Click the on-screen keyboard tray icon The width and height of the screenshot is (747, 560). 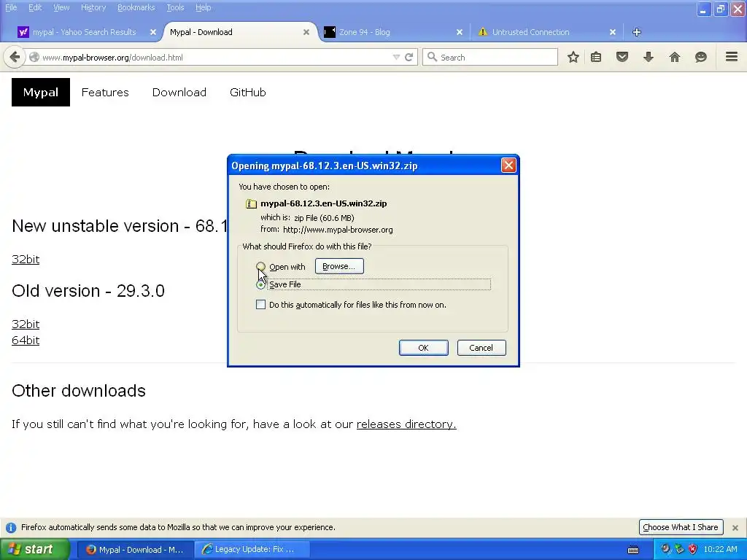tap(633, 550)
